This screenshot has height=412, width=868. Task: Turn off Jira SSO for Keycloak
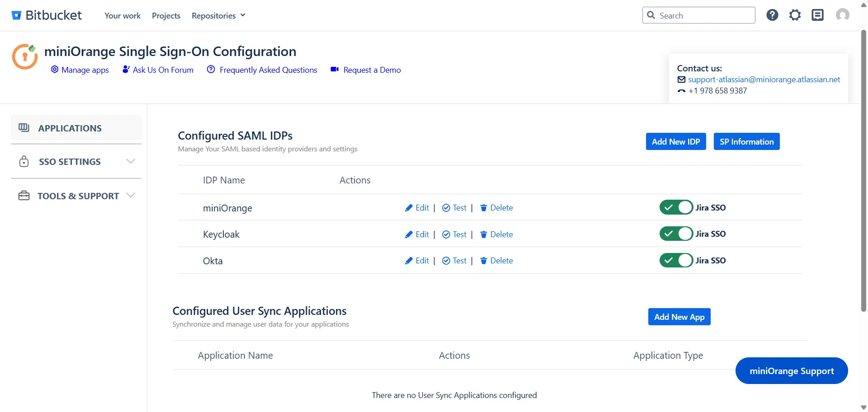(x=676, y=234)
